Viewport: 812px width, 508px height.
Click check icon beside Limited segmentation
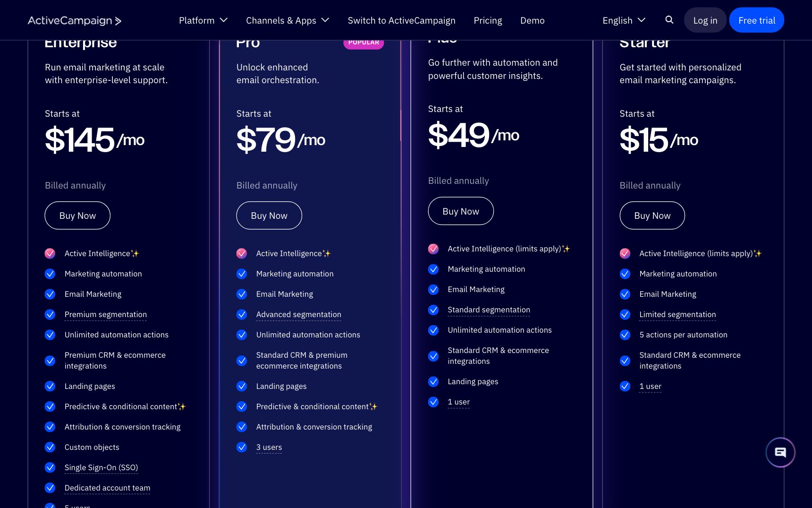[625, 314]
